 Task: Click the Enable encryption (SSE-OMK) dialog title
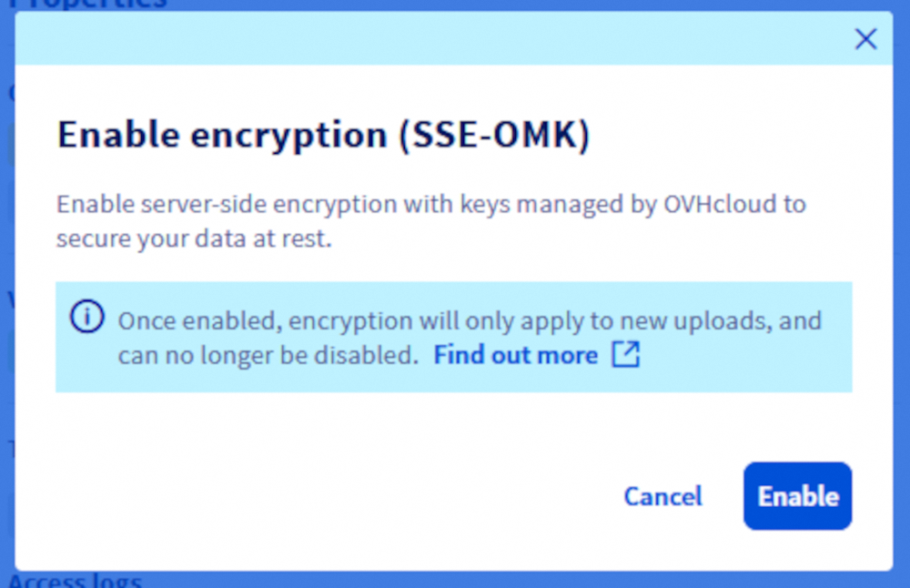pyautogui.click(x=324, y=134)
